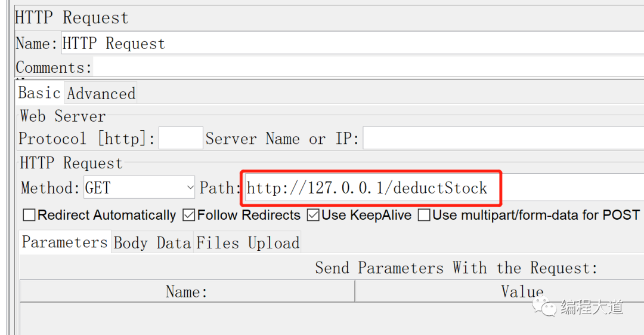644x335 pixels.
Task: Click the Name: column header
Action: click(x=187, y=291)
